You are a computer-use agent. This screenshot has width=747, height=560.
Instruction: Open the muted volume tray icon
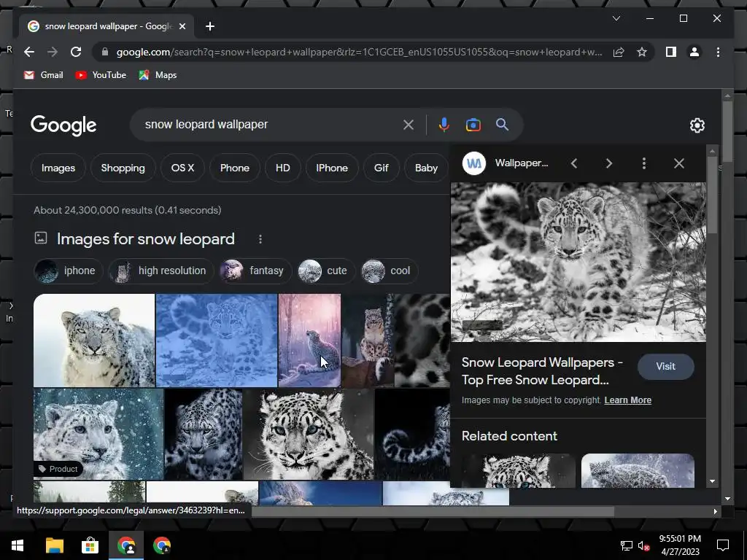click(643, 545)
